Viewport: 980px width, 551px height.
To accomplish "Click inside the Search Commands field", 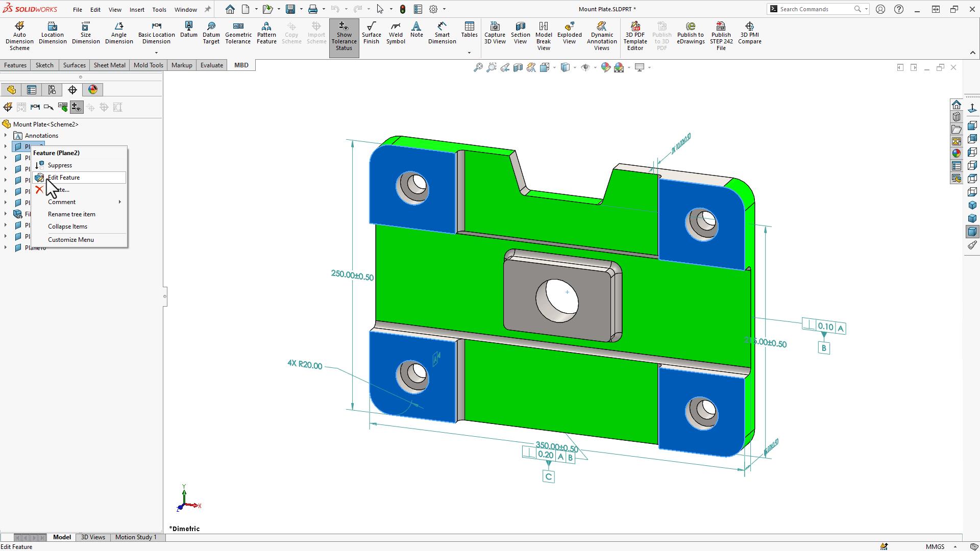I will [814, 9].
